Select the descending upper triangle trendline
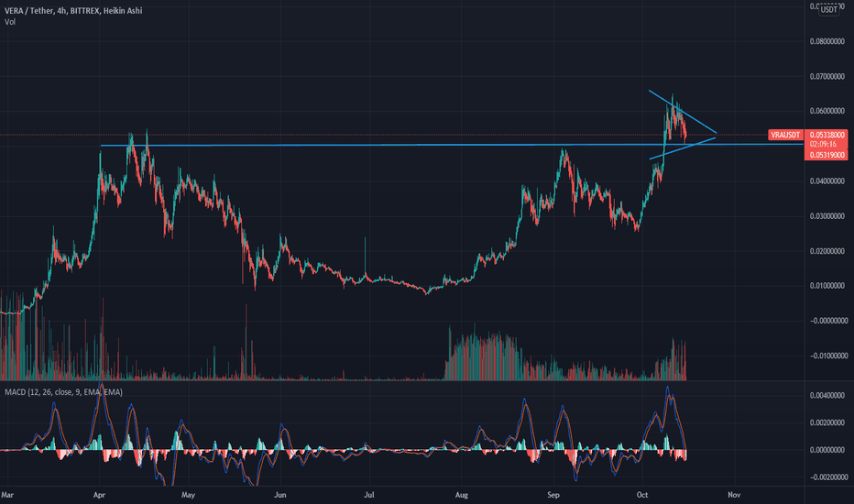 [683, 112]
